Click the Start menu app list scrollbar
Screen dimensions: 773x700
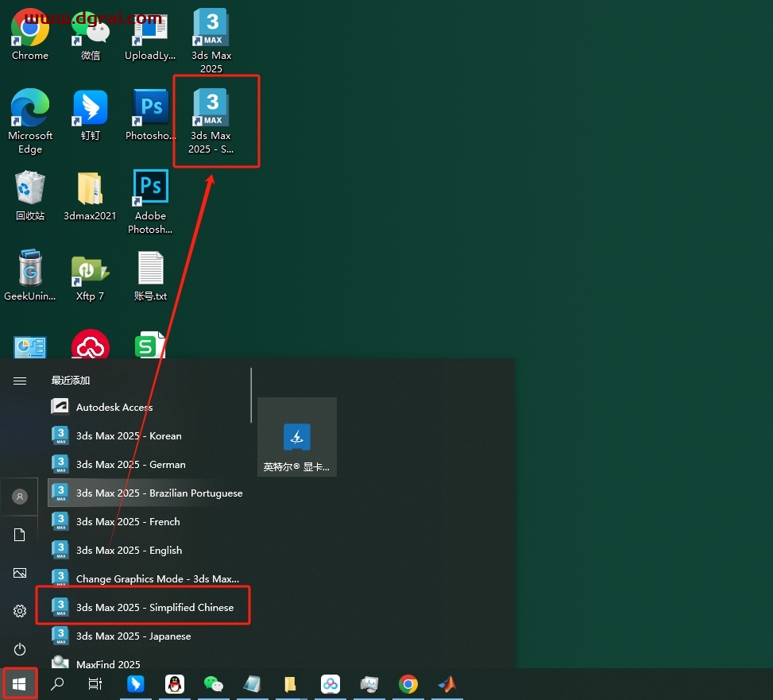[x=252, y=395]
